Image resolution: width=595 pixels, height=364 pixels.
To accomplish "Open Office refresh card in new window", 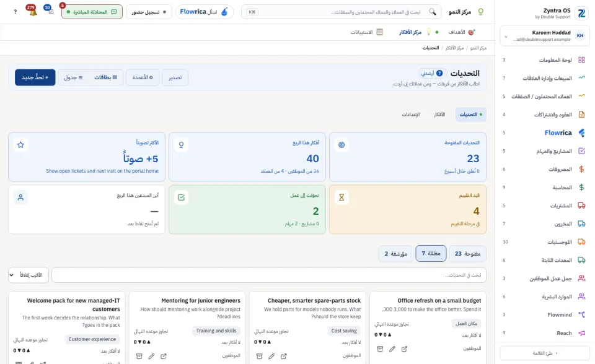I will coord(404,349).
